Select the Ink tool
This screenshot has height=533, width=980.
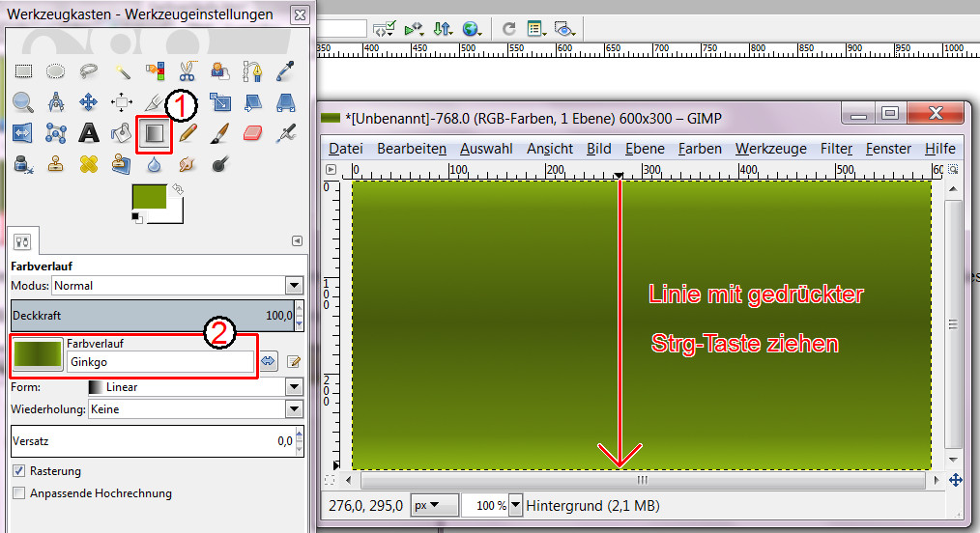pos(23,164)
